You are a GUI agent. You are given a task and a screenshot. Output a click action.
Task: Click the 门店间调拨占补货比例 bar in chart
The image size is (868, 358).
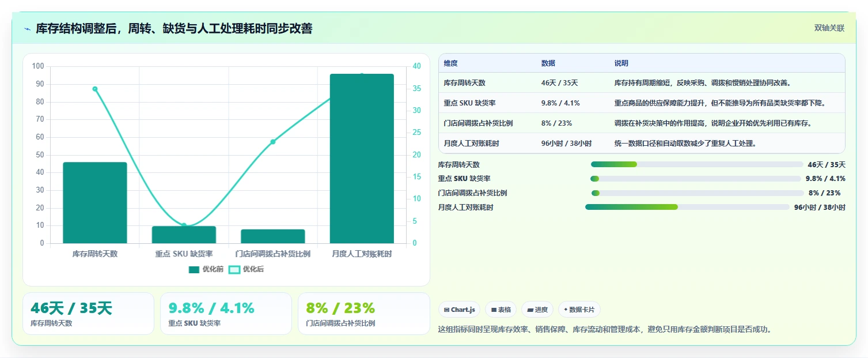[273, 236]
